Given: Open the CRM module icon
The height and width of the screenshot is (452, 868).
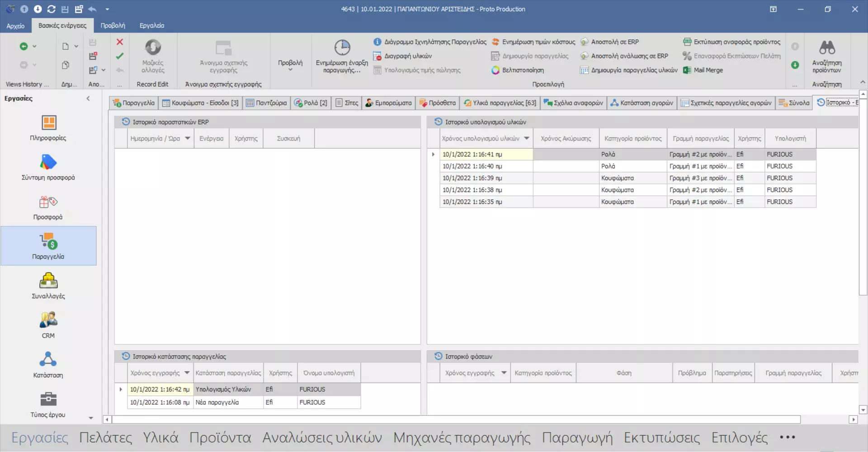Looking at the screenshot, I should [48, 320].
